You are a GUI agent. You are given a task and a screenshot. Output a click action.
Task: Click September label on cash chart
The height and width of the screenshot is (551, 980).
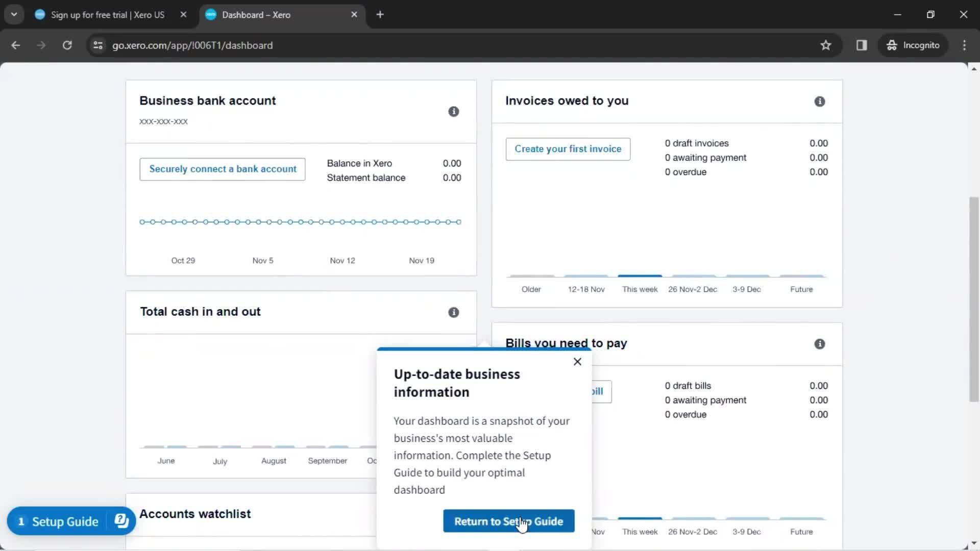327,461
